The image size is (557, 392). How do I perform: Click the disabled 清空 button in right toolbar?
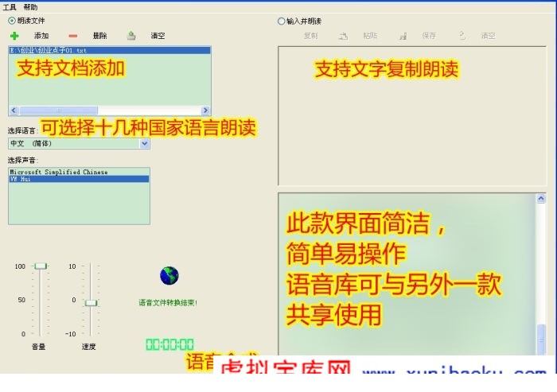[488, 36]
